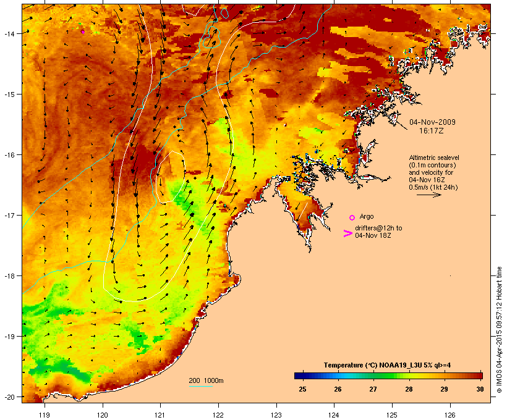Click the magenta drifters arrowhead legend symbol

click(347, 233)
